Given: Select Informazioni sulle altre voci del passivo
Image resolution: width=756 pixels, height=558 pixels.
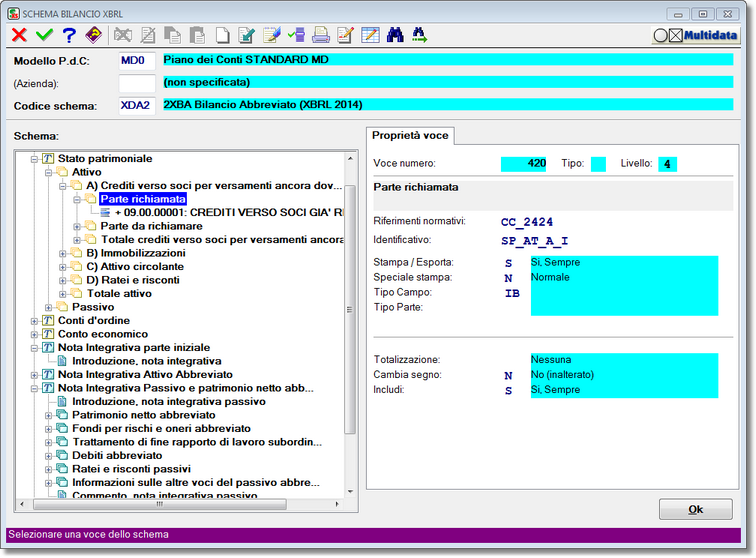Looking at the screenshot, I should (x=196, y=483).
